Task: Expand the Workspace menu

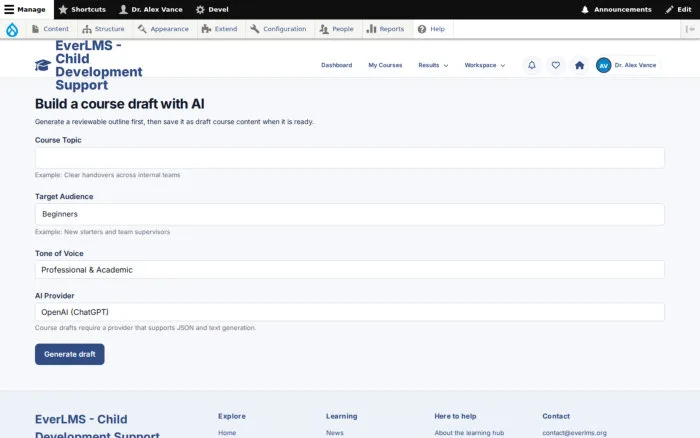Action: [x=485, y=65]
